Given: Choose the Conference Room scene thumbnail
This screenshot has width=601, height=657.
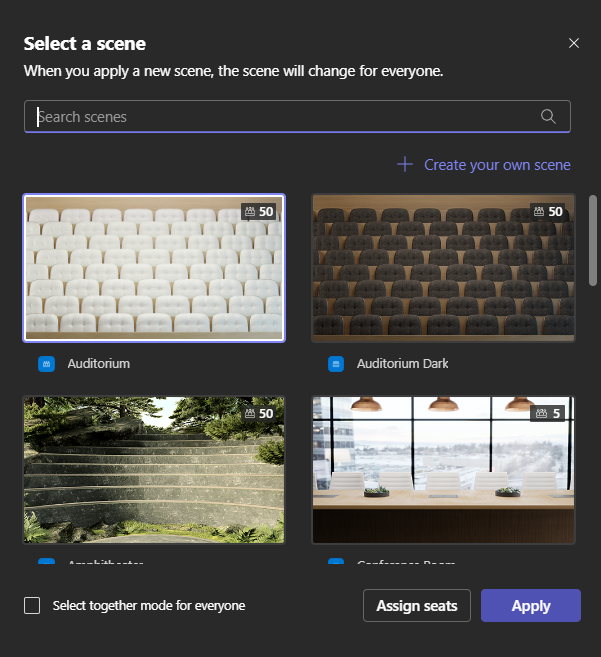Looking at the screenshot, I should [443, 470].
